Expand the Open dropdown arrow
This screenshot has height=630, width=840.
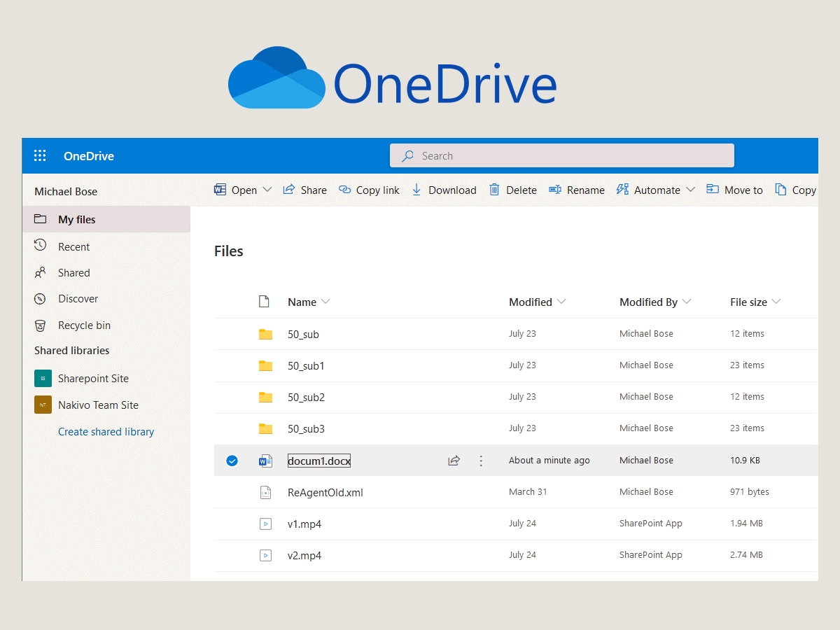click(267, 190)
